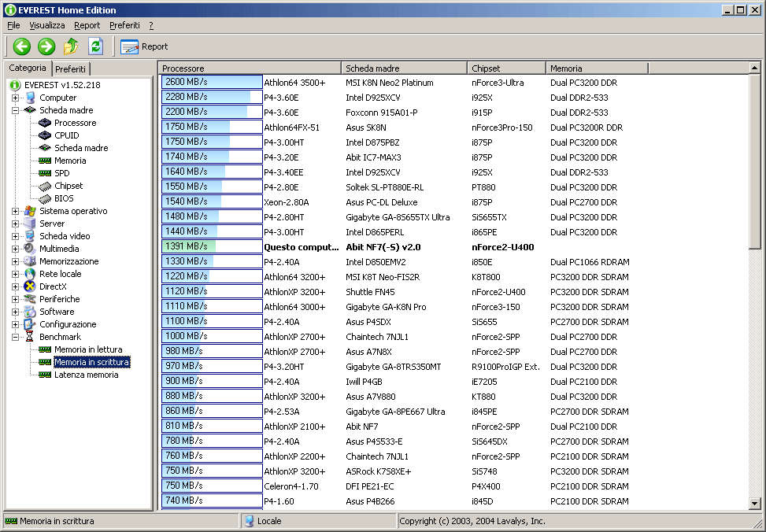The image size is (766, 532).
Task: Expand the Sistema operativo node
Action: pos(15,211)
